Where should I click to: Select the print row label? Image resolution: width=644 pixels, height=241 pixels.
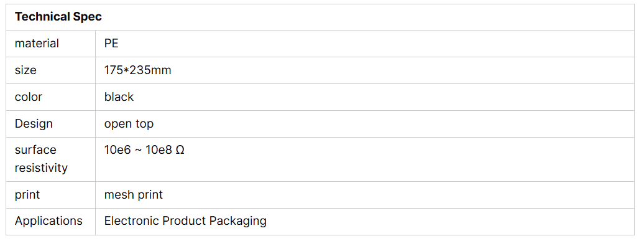pyautogui.click(x=27, y=194)
